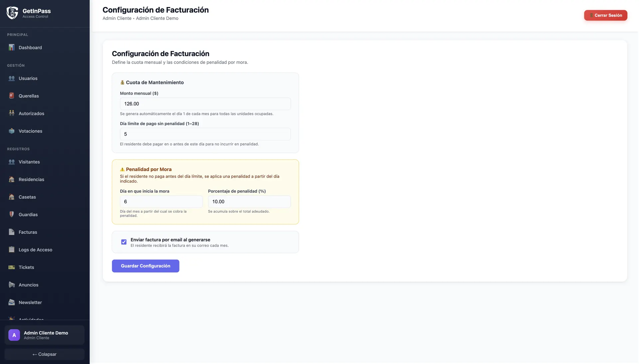The height and width of the screenshot is (364, 639).
Task: Open Admin Cliente Demo profile card
Action: click(x=45, y=335)
